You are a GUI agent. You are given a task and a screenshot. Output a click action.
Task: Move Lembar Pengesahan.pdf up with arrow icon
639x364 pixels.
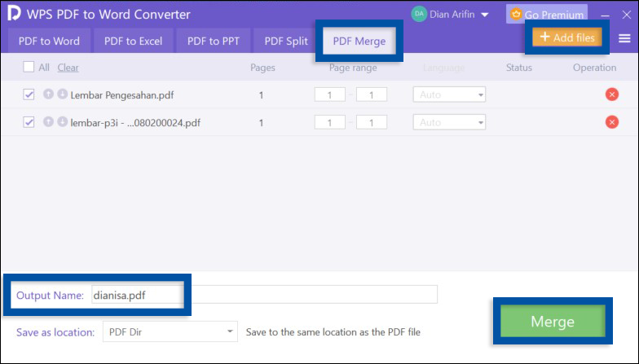pyautogui.click(x=48, y=94)
